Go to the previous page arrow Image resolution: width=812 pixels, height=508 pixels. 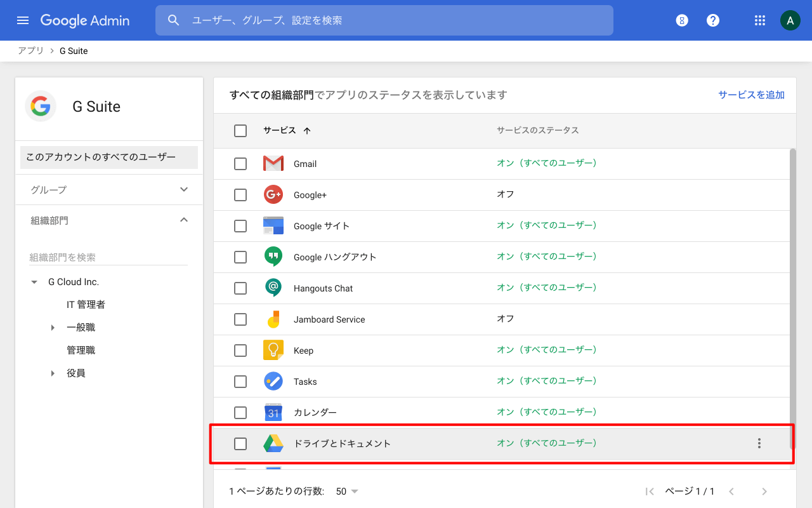pos(731,491)
